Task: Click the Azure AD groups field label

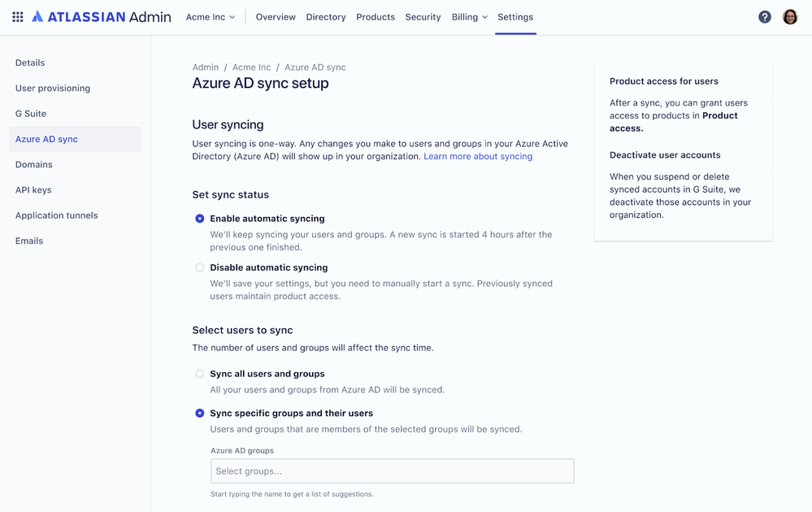Action: coord(242,450)
